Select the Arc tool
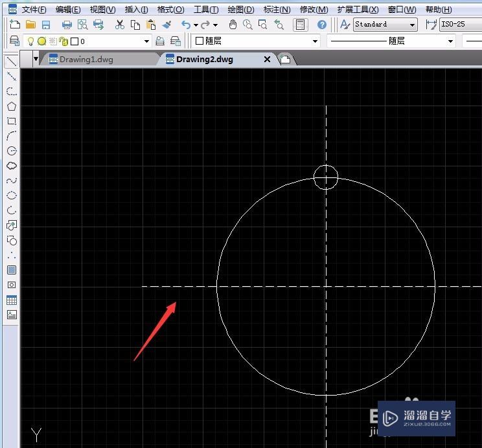 12,136
